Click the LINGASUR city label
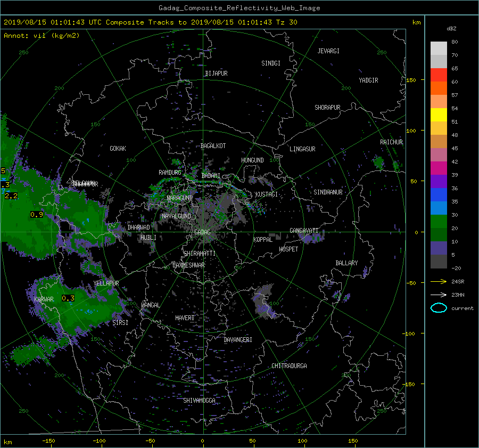The image size is (479, 448). pos(302,149)
